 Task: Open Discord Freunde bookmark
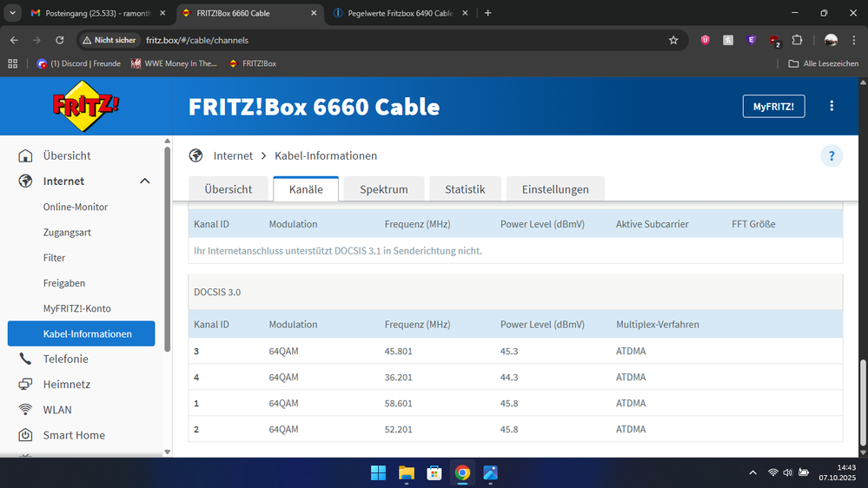tap(78, 63)
